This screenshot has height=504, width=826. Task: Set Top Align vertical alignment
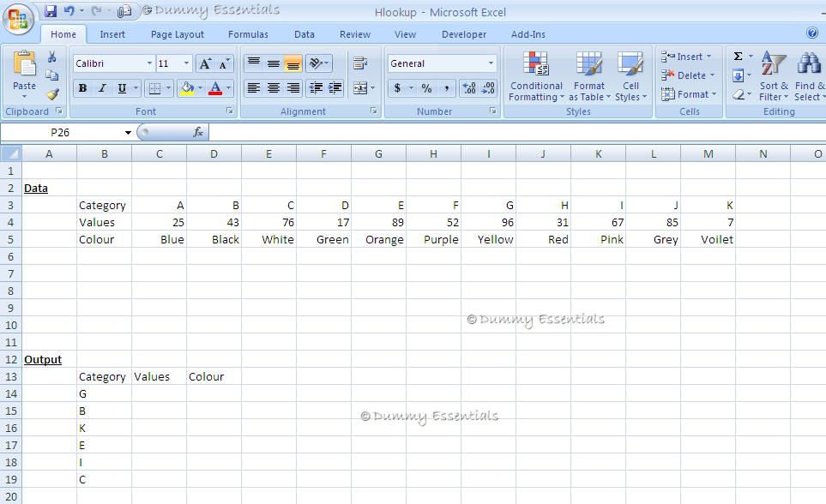tap(254, 63)
